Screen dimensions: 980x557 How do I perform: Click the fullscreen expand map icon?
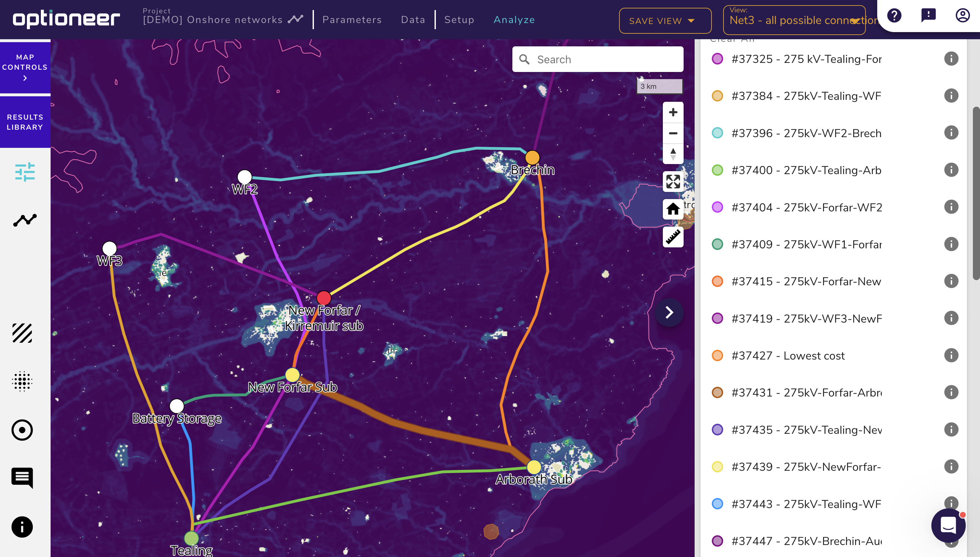click(x=673, y=181)
